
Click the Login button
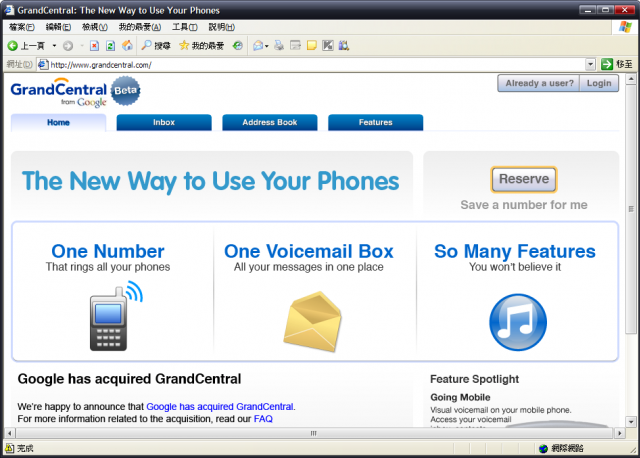(599, 83)
